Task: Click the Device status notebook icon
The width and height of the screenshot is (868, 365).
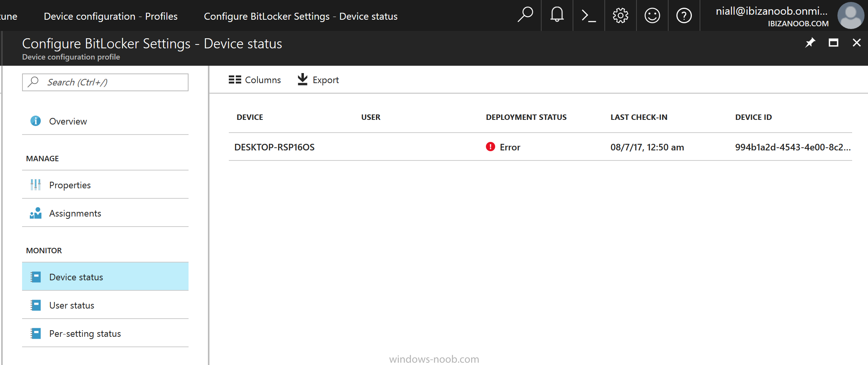Action: point(36,277)
